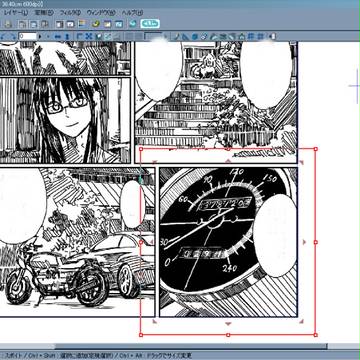
Task: Click the house-shaped icon in the second toolbar
Action: pyautogui.click(x=242, y=36)
